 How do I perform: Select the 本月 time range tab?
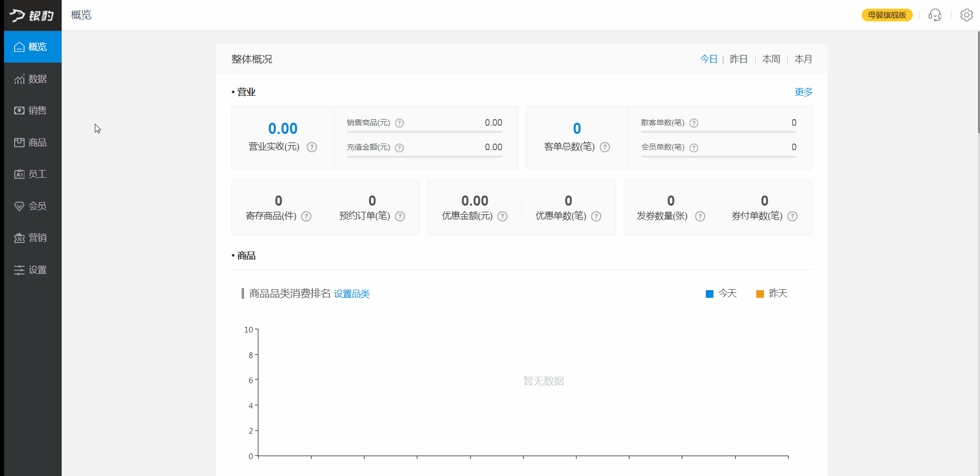[803, 59]
